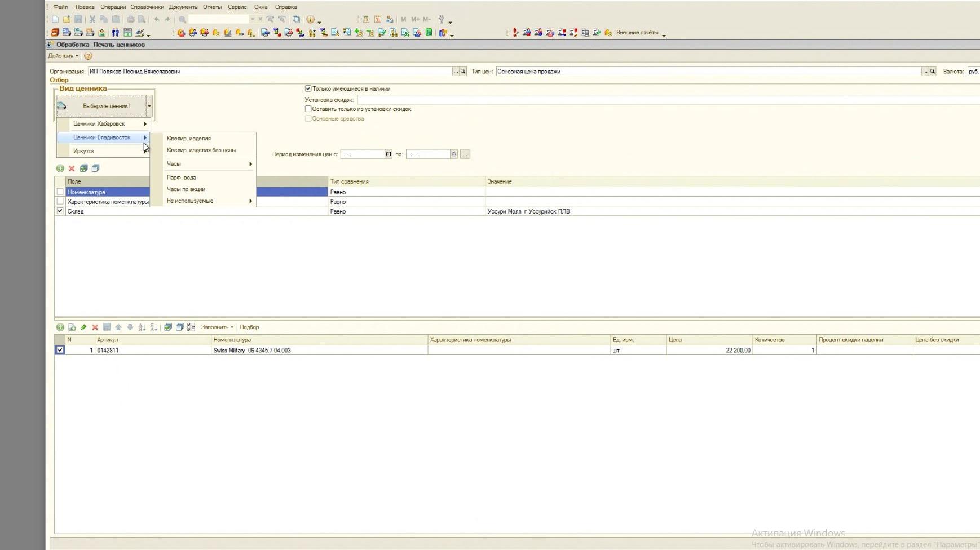Select 'Ювелир. изделия без цены' entry

(x=209, y=150)
